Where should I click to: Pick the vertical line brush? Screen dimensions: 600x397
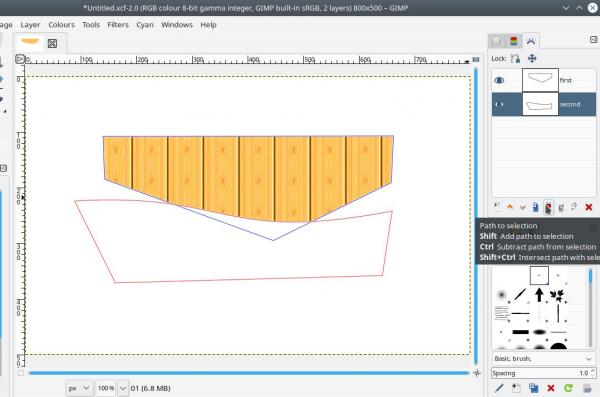point(558,314)
